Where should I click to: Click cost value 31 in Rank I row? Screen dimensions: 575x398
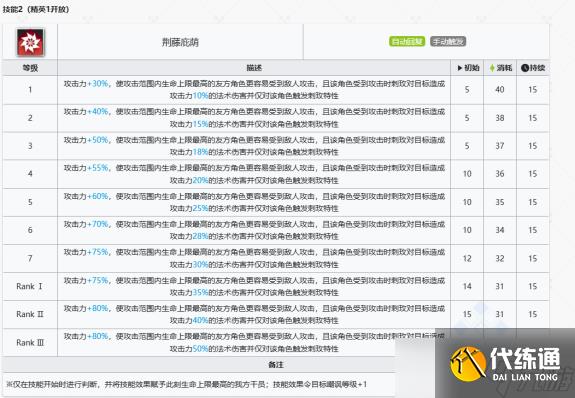click(x=500, y=286)
